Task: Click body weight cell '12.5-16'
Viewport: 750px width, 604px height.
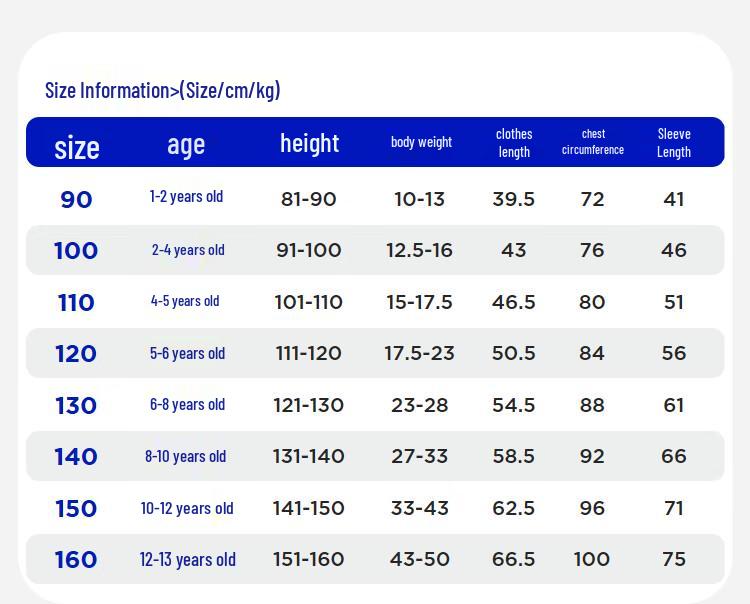Action: pyautogui.click(x=419, y=250)
